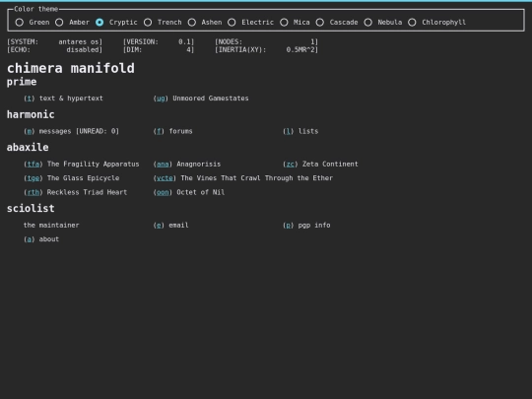
Task: Follow the (e) email link
Action: [x=159, y=226]
